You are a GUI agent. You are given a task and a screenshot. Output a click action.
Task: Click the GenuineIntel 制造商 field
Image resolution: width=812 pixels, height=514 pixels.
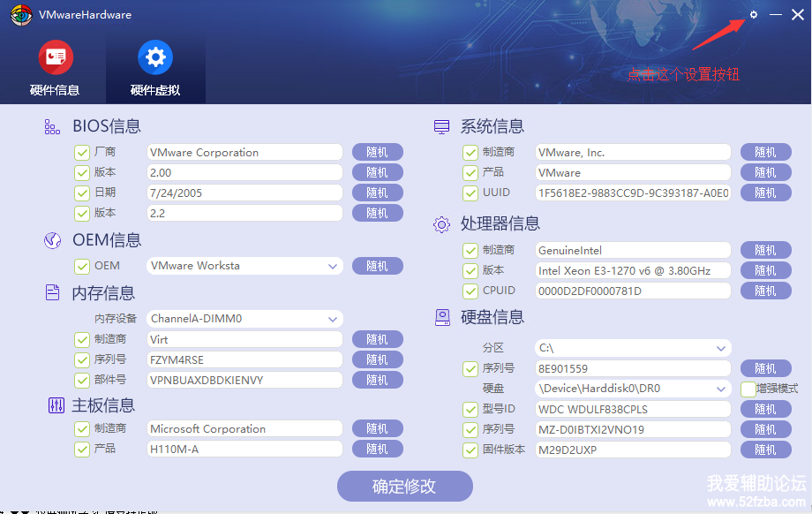coord(633,250)
